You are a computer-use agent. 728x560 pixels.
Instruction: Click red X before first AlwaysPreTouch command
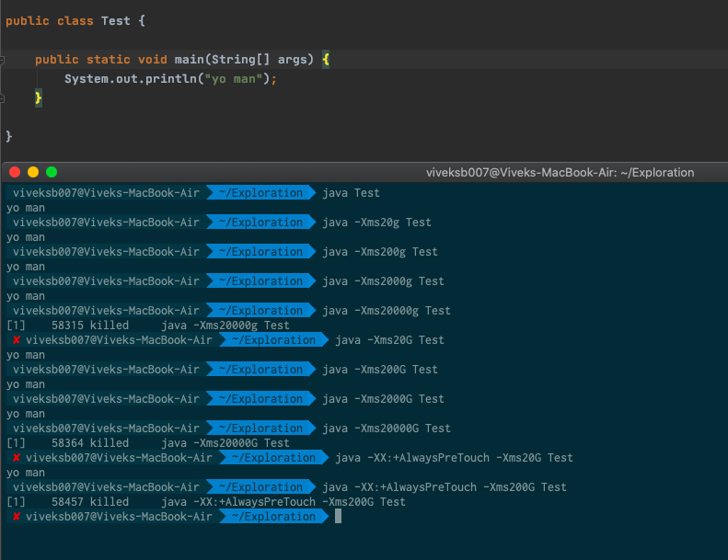(17, 458)
